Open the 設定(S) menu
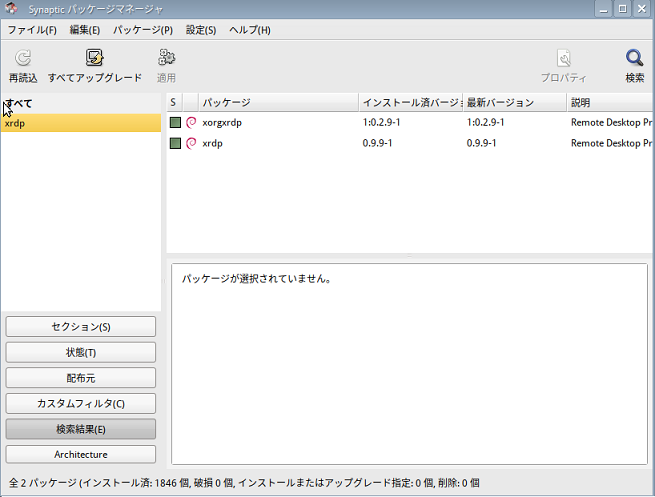Viewport: 655px width, 497px height. pyautogui.click(x=201, y=30)
